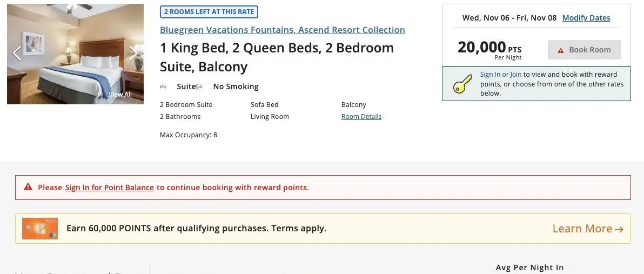Click the gallery icon beside View All
Viewport: 644px width, 274px height.
(101, 95)
